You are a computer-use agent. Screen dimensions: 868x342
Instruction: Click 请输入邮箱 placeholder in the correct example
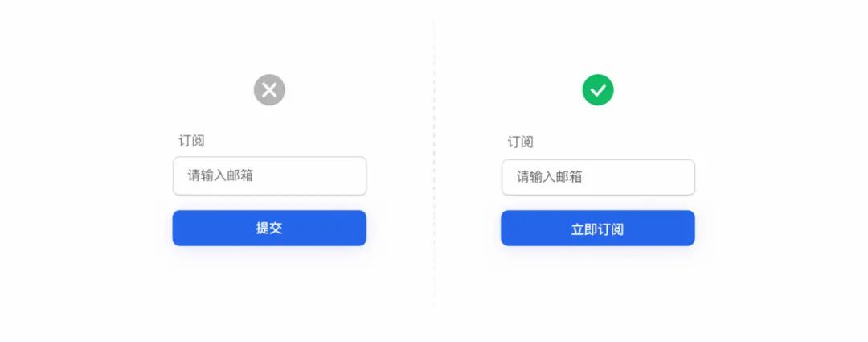click(549, 177)
